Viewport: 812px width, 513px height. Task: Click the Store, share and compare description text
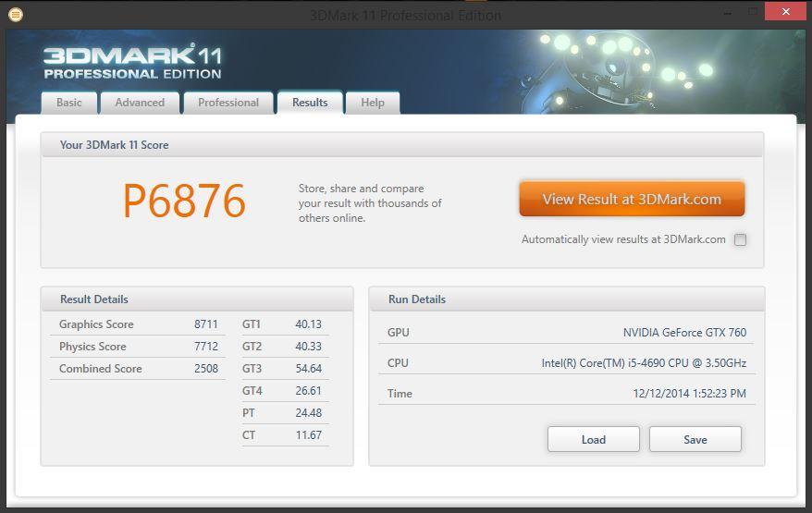pos(370,203)
